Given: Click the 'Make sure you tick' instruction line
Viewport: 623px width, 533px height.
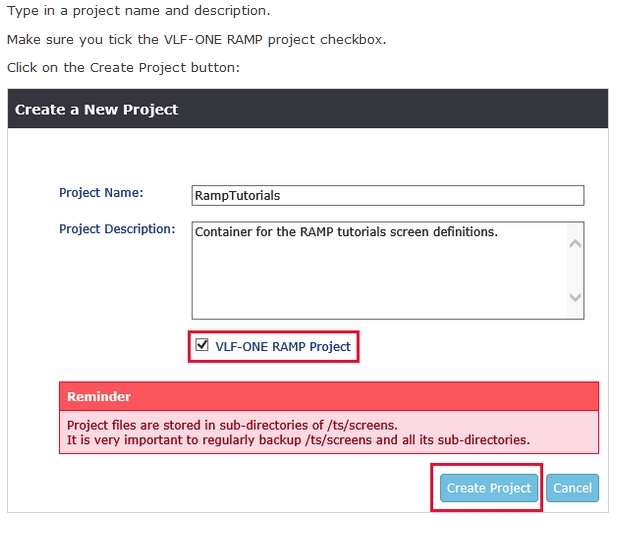Looking at the screenshot, I should (196, 40).
